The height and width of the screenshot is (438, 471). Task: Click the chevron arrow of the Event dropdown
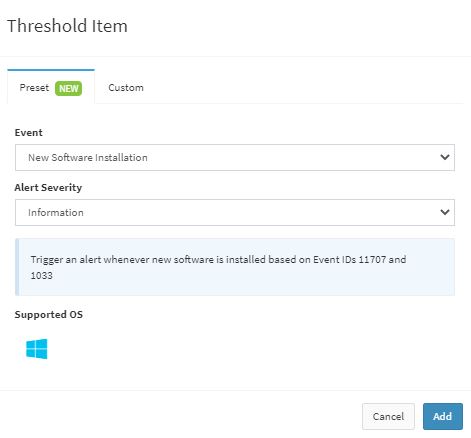[x=445, y=157]
